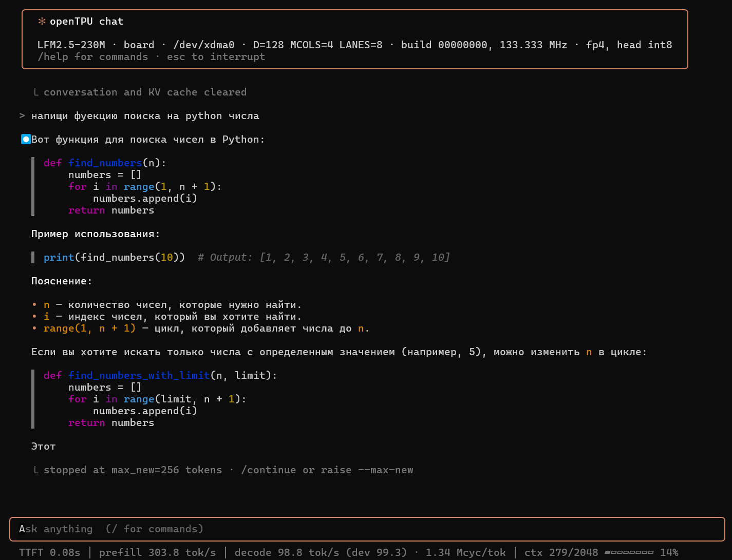Click the ctx usage progress bar
This screenshot has width=732, height=560.
coord(629,553)
